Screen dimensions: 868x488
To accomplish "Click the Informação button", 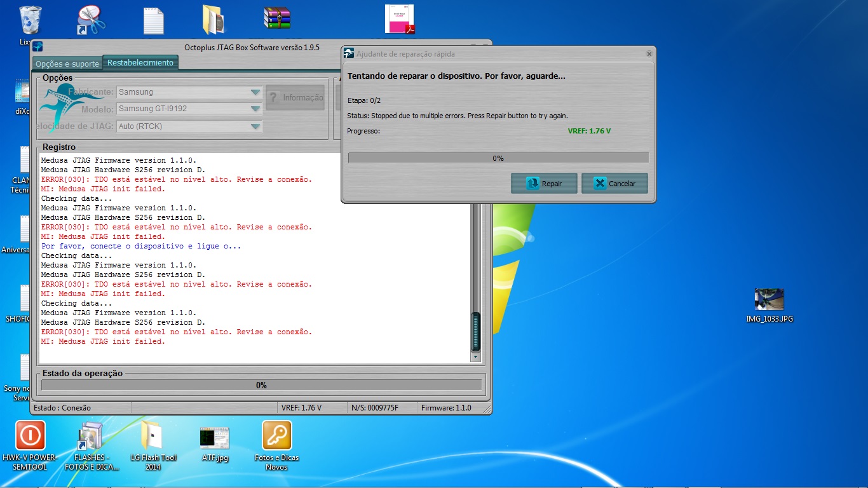I will click(x=295, y=97).
